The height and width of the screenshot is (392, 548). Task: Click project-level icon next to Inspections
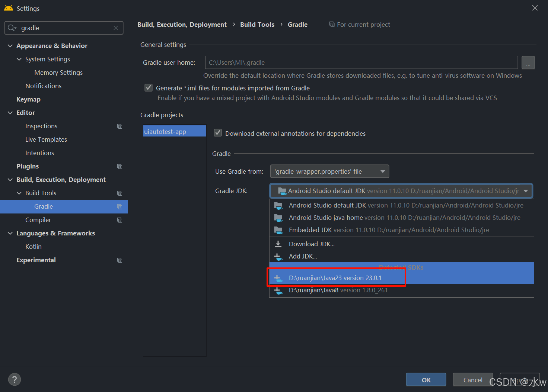[120, 126]
